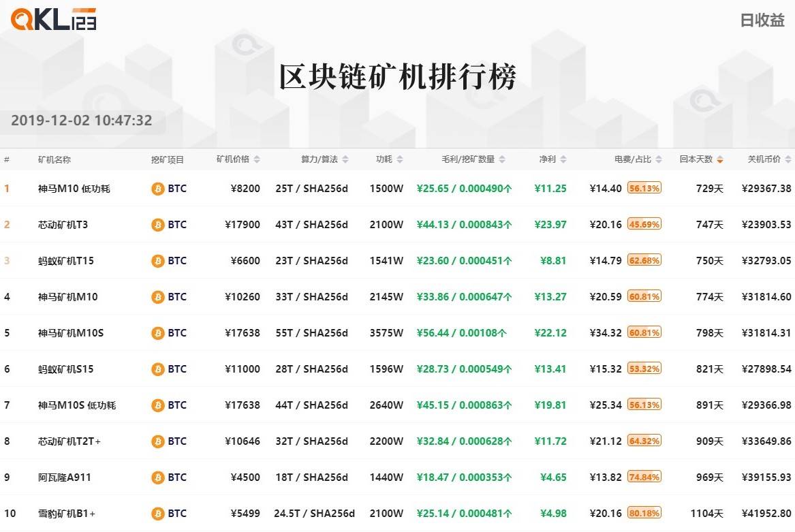795x532 pixels.
Task: Click the BTC coin icon in 蚂蚁矿机S15 row
Action: point(157,369)
